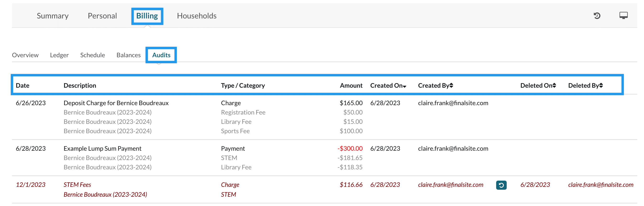This screenshot has height=206, width=644.
Task: Switch to the Summary tab
Action: (52, 16)
